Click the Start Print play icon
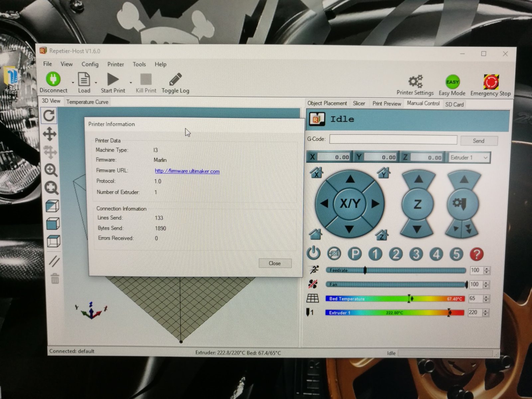The width and height of the screenshot is (532, 399). pos(113,79)
